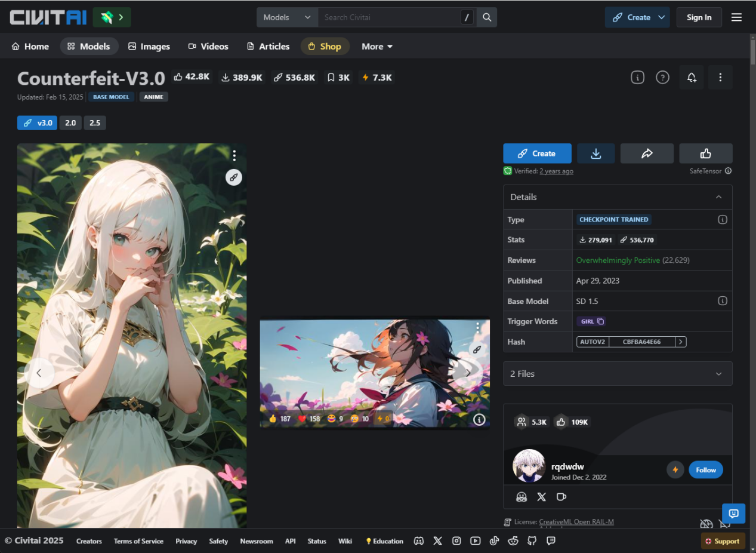Click the download icon button beside Create
This screenshot has width=756, height=553.
[x=595, y=153]
